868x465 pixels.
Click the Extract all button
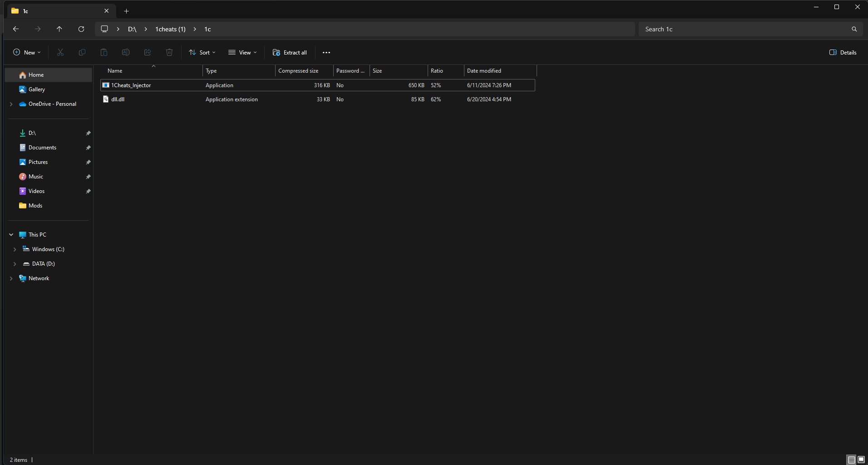pos(290,53)
